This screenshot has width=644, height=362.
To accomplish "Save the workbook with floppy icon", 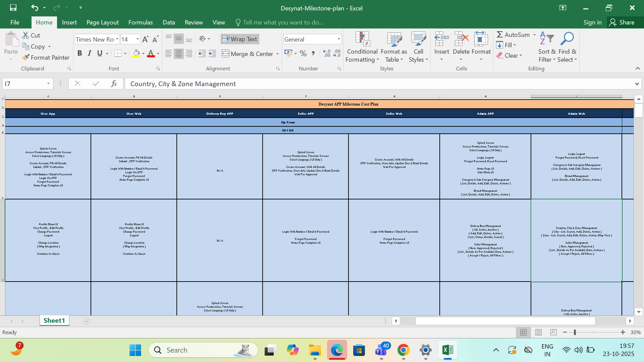I will coord(13,8).
